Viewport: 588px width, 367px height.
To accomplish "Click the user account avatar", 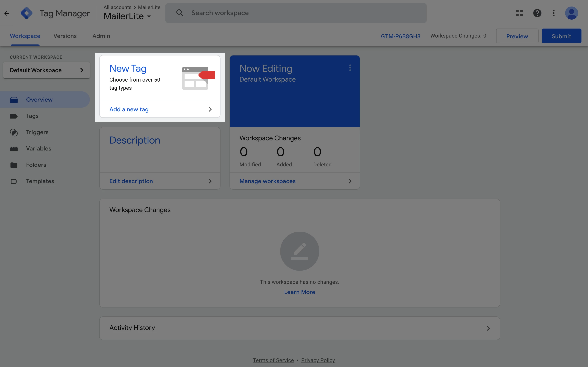I will (x=571, y=13).
